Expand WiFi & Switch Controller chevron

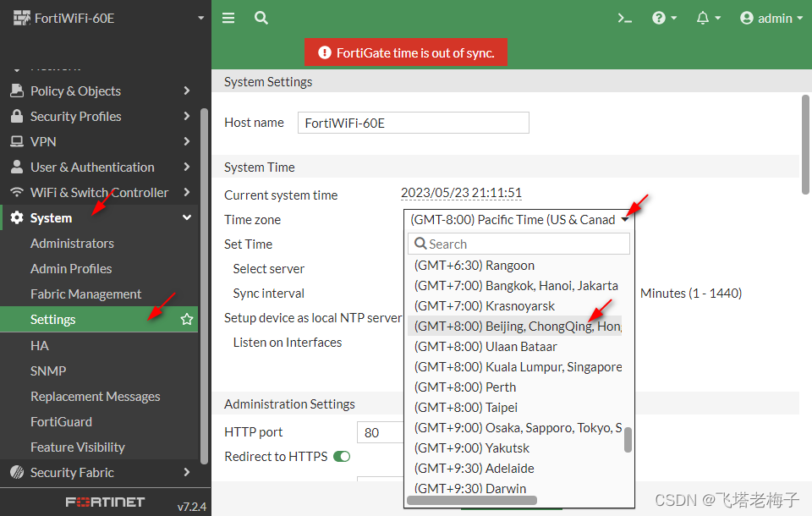point(187,192)
